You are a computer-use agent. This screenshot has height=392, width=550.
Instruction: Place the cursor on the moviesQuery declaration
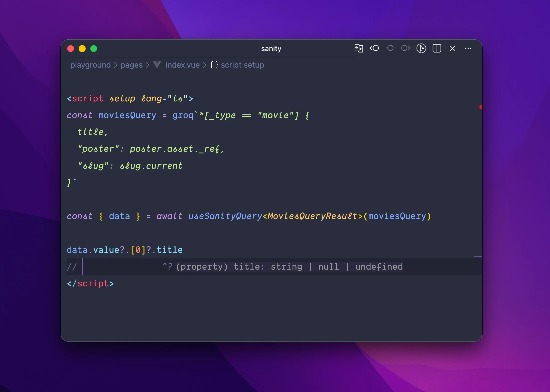point(127,115)
